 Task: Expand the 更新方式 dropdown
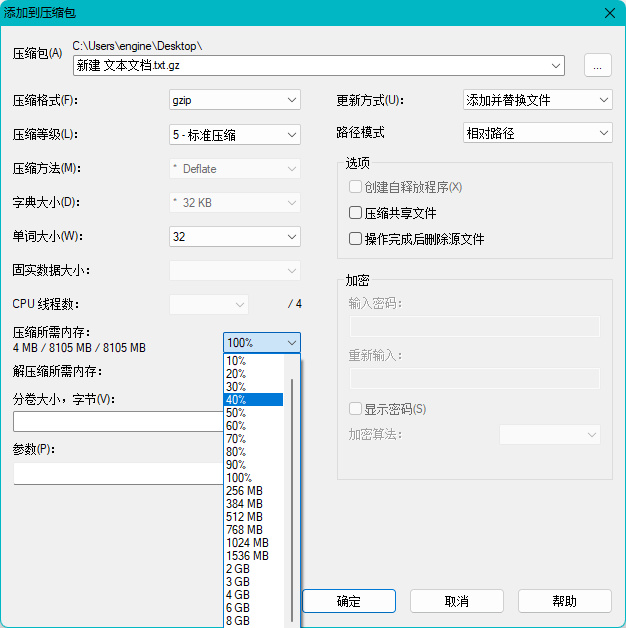[x=537, y=100]
